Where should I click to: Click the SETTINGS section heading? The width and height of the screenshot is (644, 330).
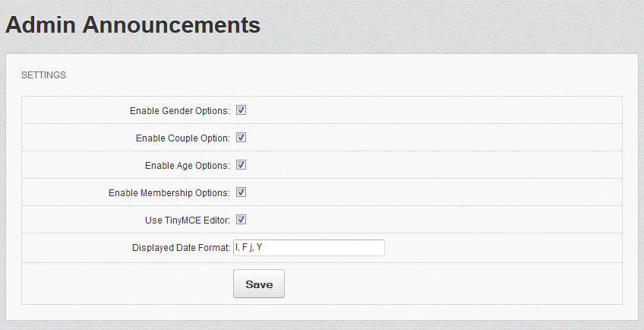coord(43,75)
